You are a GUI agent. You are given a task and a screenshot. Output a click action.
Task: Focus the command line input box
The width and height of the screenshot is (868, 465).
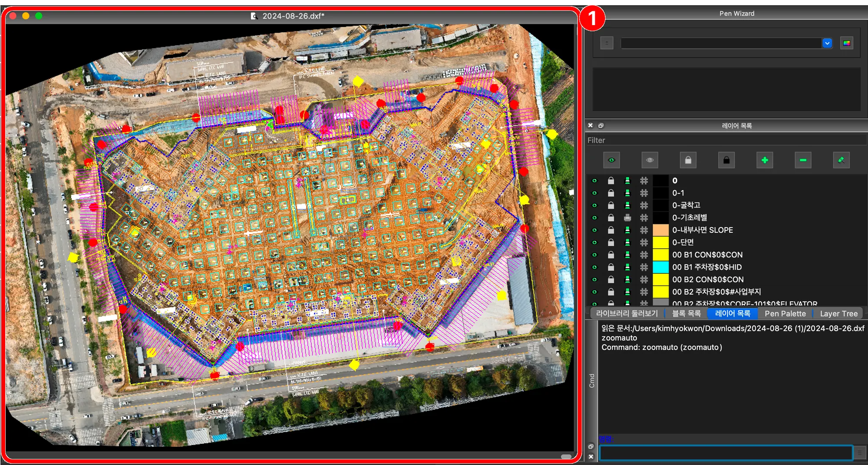726,453
